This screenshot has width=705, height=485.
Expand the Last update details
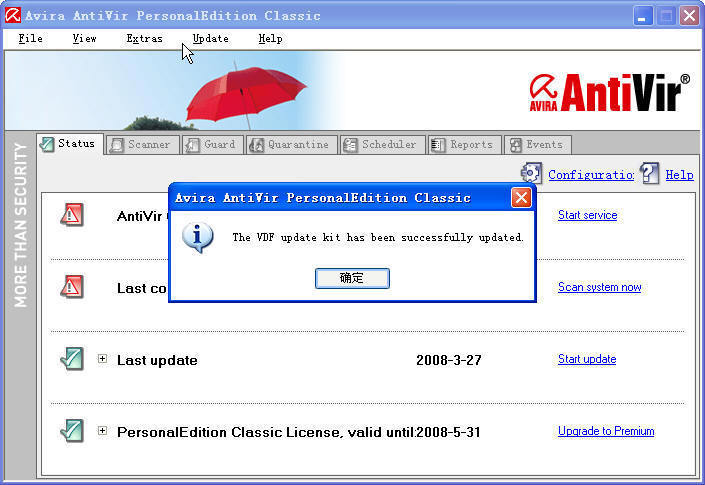102,359
